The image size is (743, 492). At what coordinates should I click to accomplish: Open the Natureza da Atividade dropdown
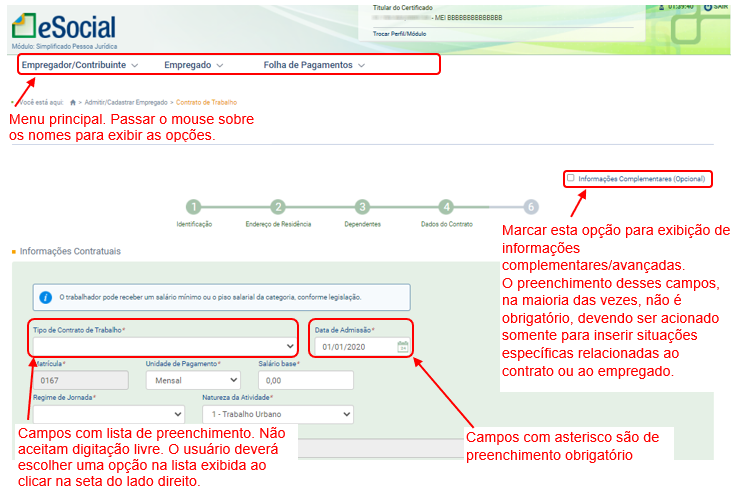click(278, 414)
